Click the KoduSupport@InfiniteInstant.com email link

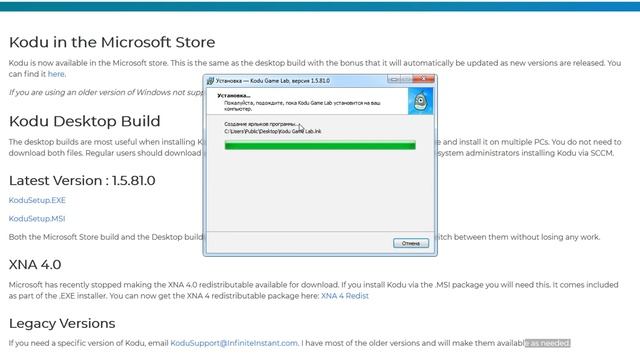click(234, 343)
